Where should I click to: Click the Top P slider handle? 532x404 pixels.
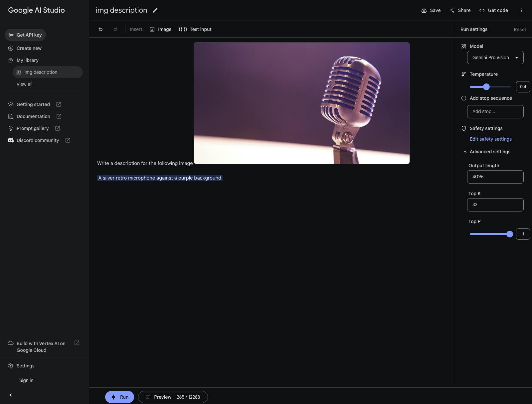(510, 234)
